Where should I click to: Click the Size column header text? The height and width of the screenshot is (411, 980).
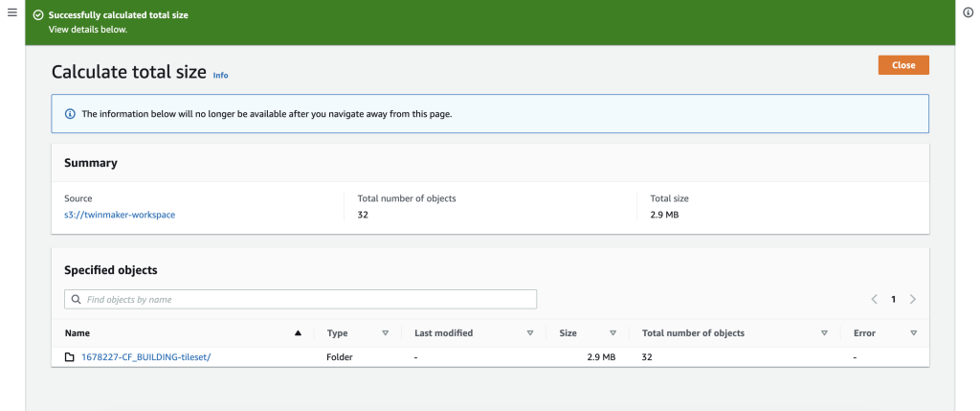click(x=568, y=333)
